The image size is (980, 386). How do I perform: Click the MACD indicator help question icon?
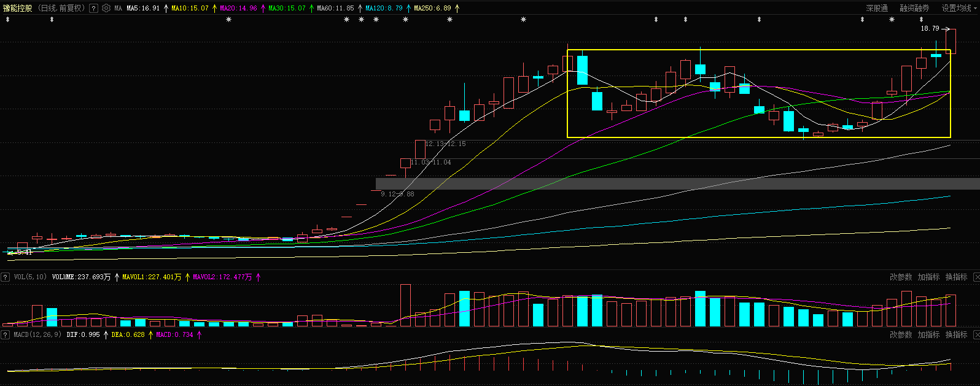tap(5, 334)
